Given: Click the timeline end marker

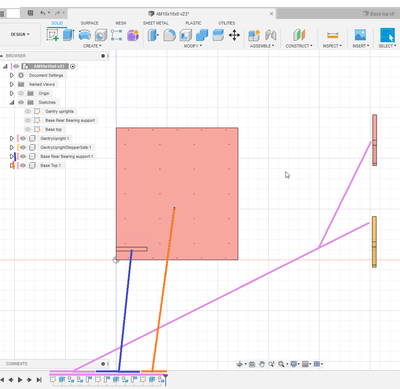Looking at the screenshot, I should pos(165,380).
